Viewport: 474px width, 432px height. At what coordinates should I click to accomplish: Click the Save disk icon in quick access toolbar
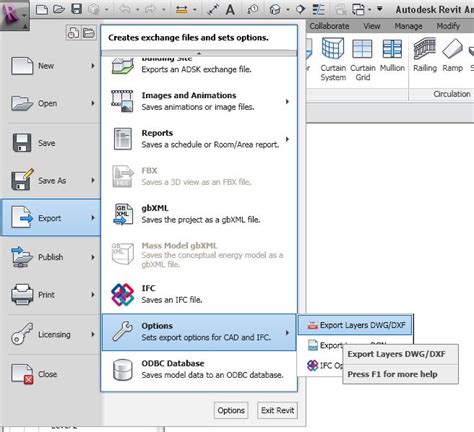tap(77, 9)
